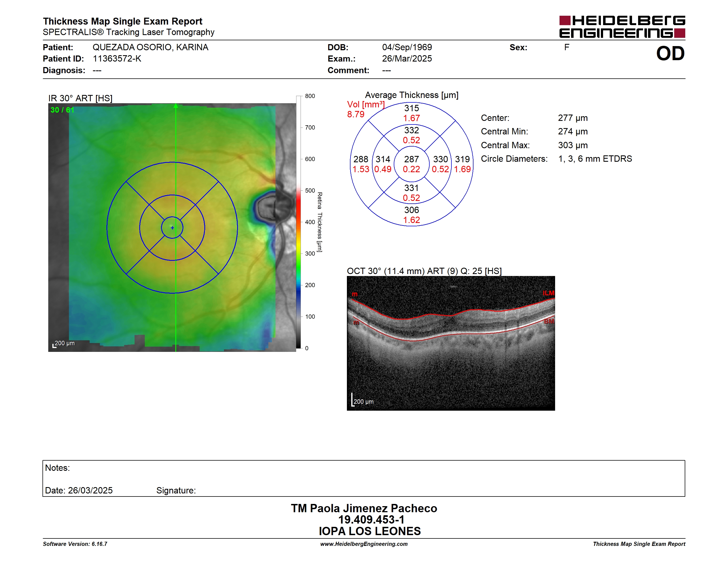Click the report title 'Thickness Map Single Exam Report'

(122, 21)
